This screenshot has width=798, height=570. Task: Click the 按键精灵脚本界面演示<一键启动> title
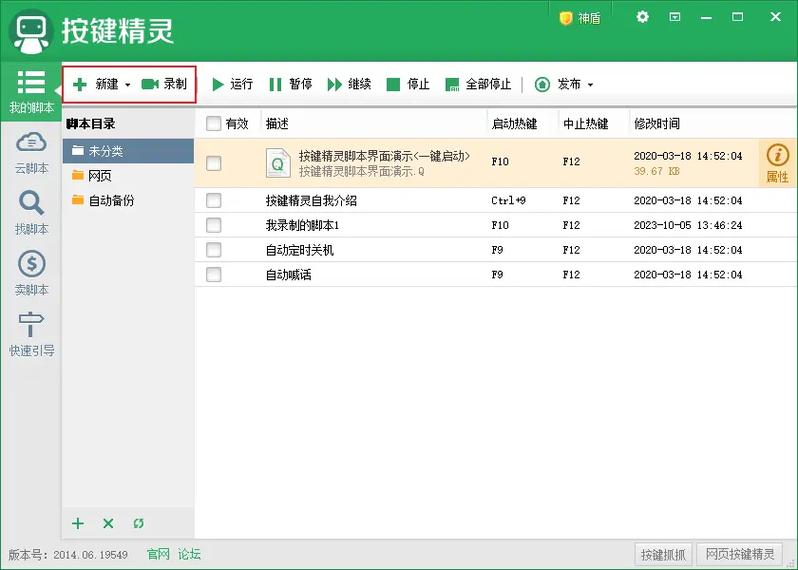[x=384, y=156]
